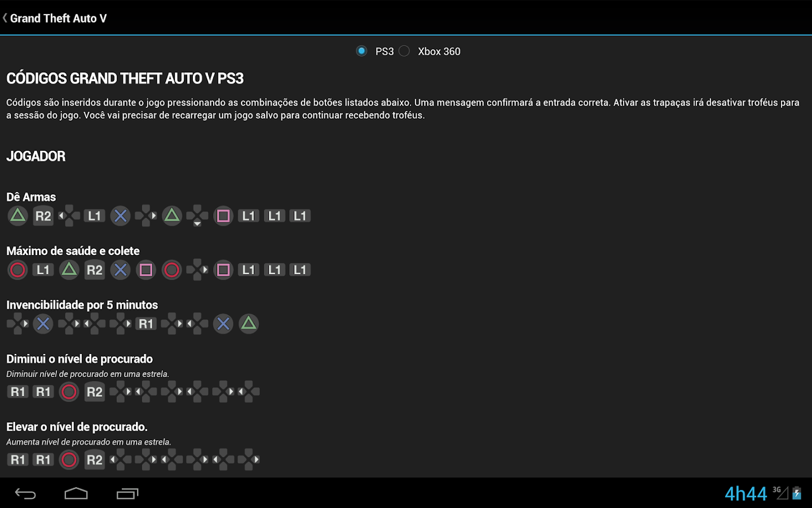
Task: Click the red circle in Diminui o nível row
Action: [x=69, y=392]
